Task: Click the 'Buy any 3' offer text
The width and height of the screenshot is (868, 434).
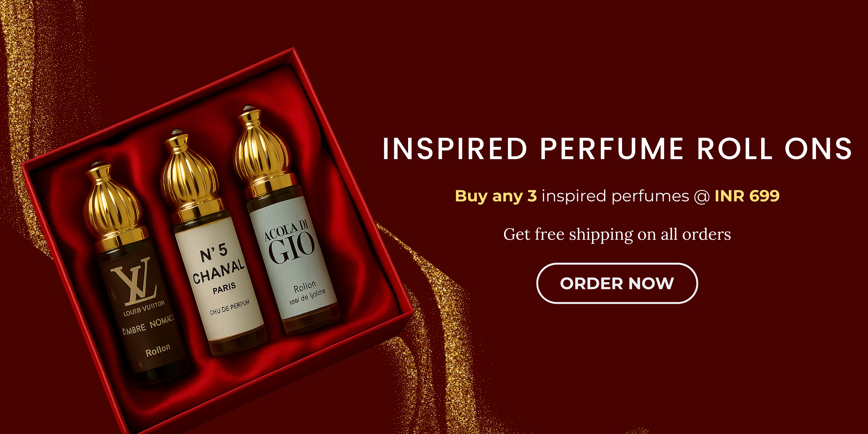Action: click(496, 196)
